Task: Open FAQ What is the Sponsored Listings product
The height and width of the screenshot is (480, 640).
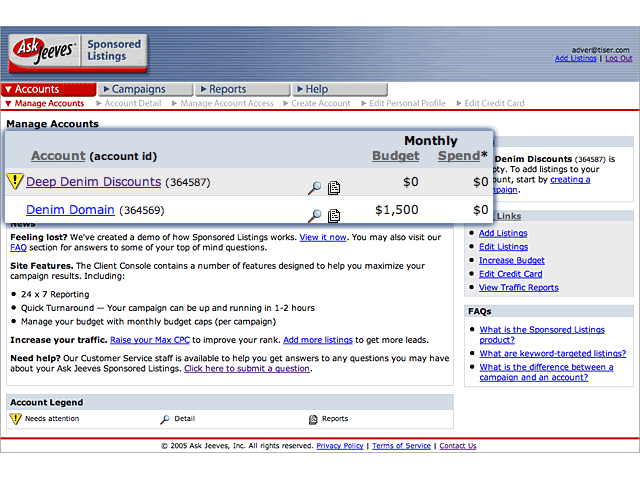Action: coord(542,335)
